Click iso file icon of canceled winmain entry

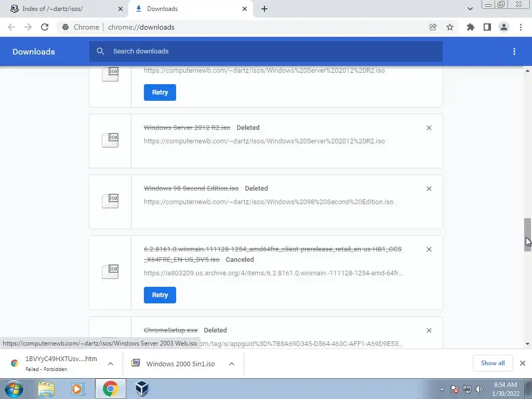(x=110, y=272)
